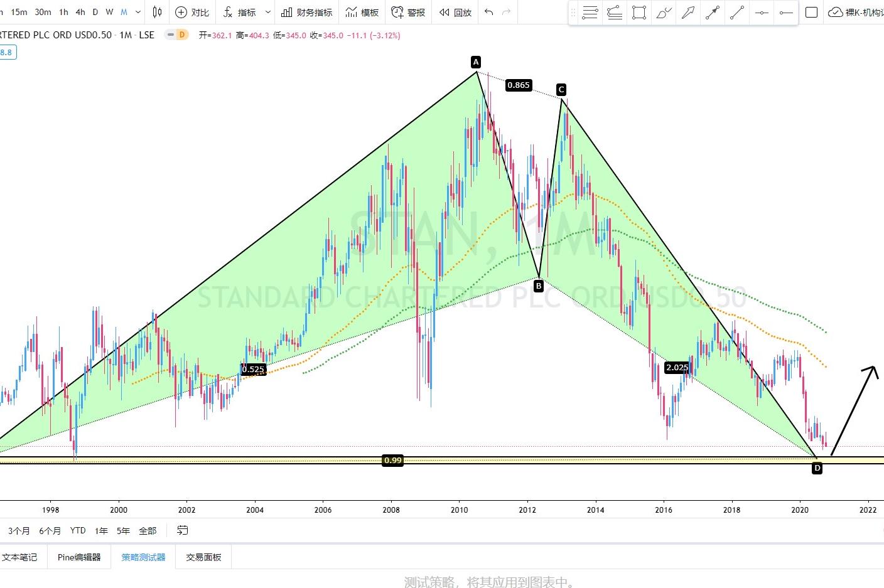Switch to the 30m timeframe
The image size is (884, 588).
pos(43,12)
